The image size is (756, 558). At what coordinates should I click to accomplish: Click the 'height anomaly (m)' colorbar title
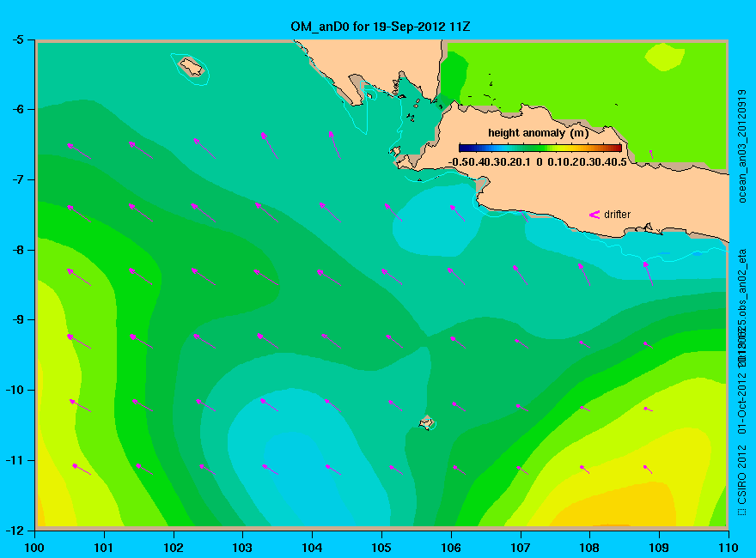click(538, 133)
